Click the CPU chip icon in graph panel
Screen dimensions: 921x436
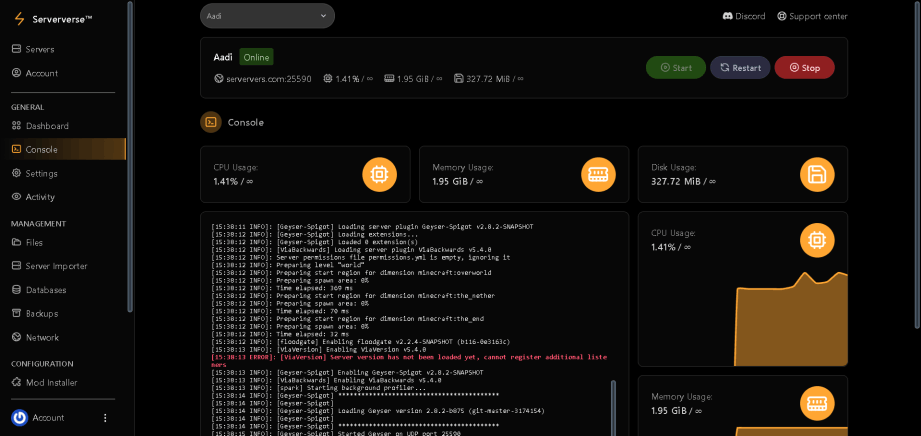[x=817, y=240]
